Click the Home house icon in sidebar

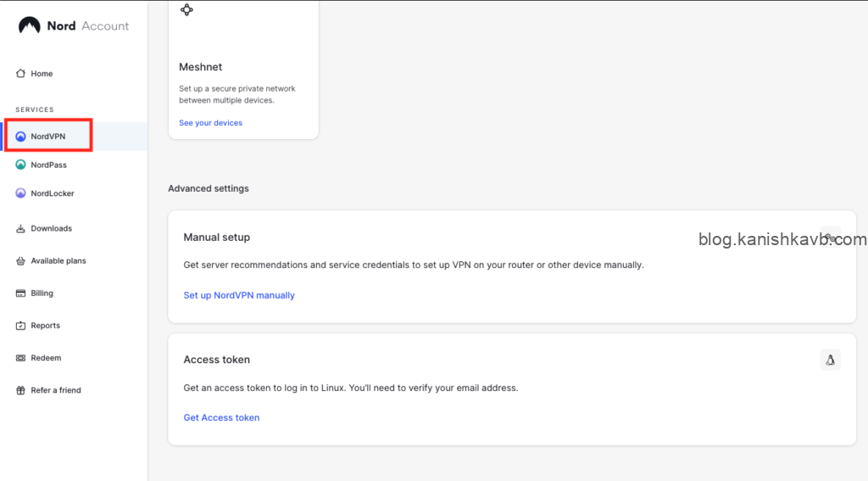[21, 74]
